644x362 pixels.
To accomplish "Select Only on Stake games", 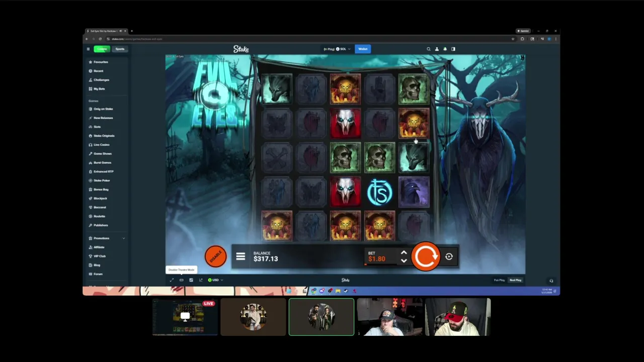I will (x=101, y=109).
